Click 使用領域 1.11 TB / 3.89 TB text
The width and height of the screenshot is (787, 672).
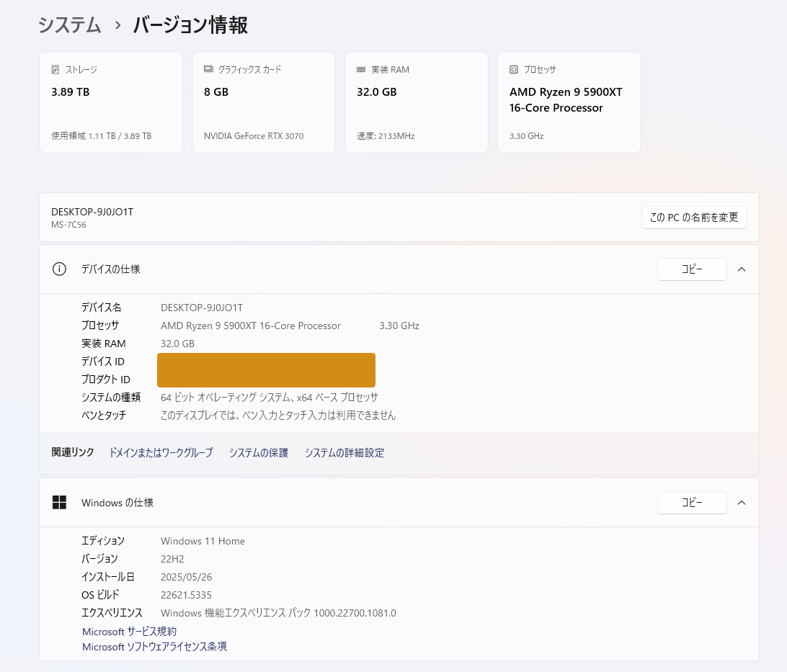pos(102,136)
